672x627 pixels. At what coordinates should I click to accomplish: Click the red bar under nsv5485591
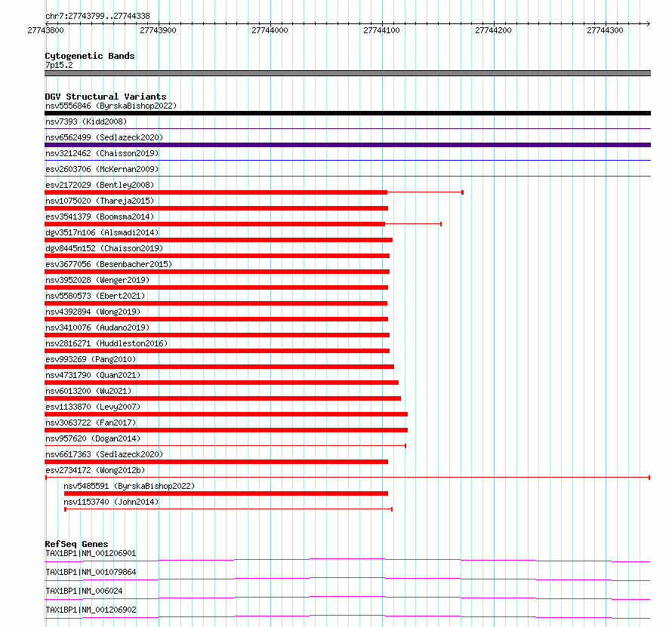pyautogui.click(x=226, y=493)
